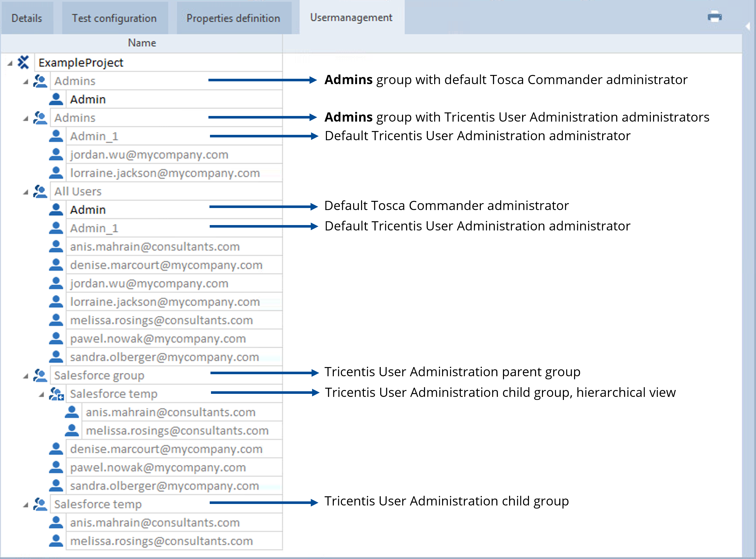Collapse the Salesforce group node
This screenshot has height=559, width=756.
(x=26, y=376)
